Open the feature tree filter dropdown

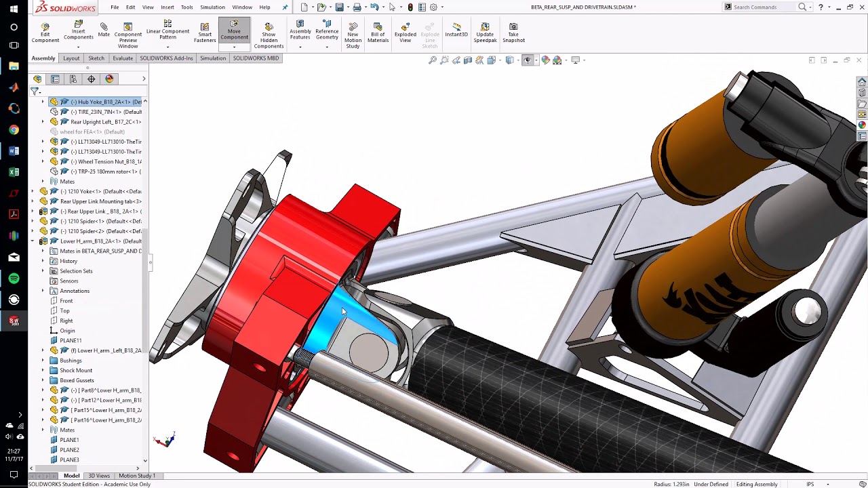(35, 91)
